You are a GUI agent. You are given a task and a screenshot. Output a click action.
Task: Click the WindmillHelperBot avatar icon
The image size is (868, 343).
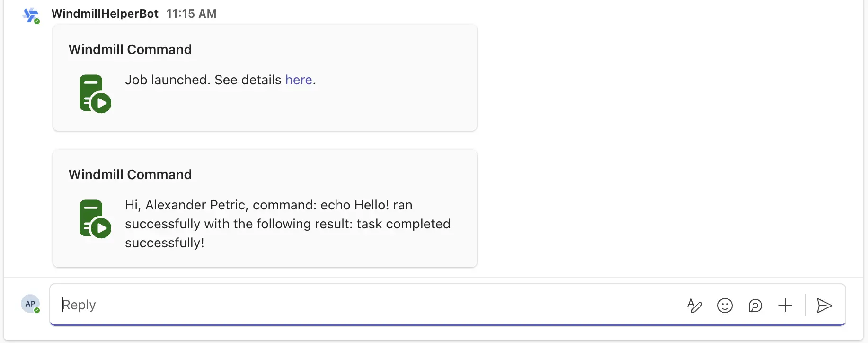click(x=30, y=15)
